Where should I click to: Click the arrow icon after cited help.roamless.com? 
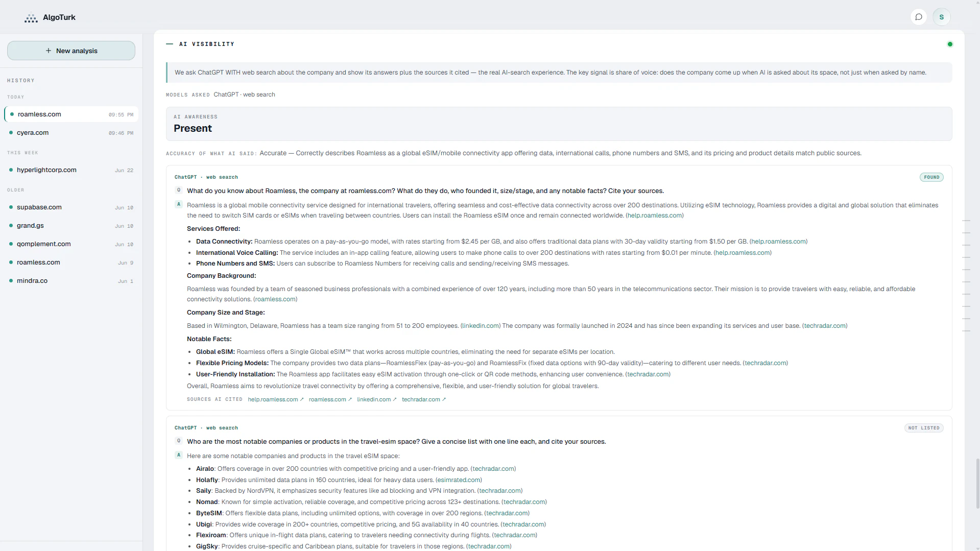[x=302, y=399]
